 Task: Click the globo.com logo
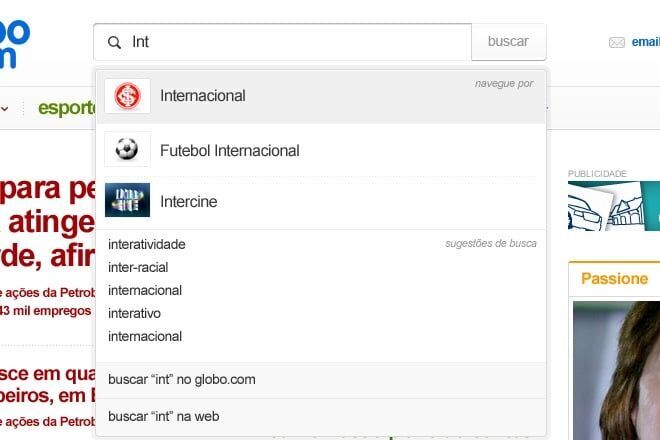click(x=14, y=44)
